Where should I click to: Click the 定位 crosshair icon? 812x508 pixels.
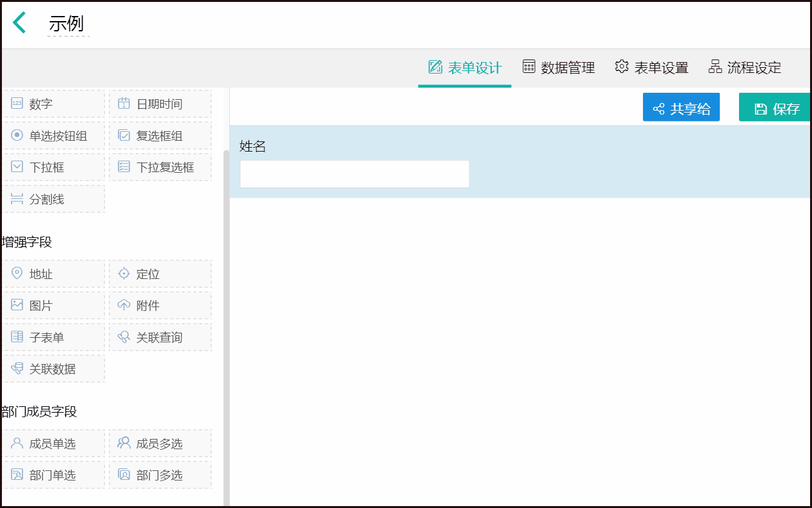(x=124, y=274)
